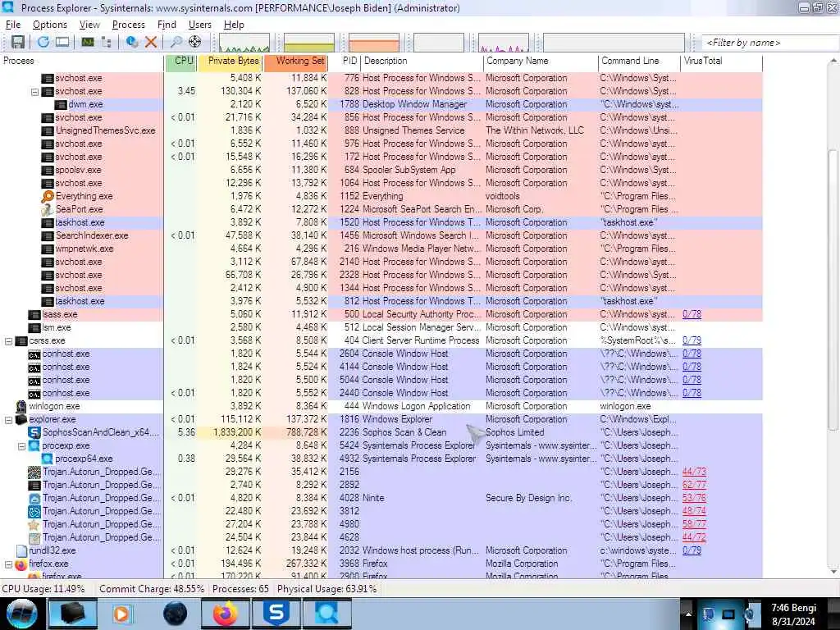The image size is (840, 630).
Task: Click the Kill Process red X icon
Action: 151,42
